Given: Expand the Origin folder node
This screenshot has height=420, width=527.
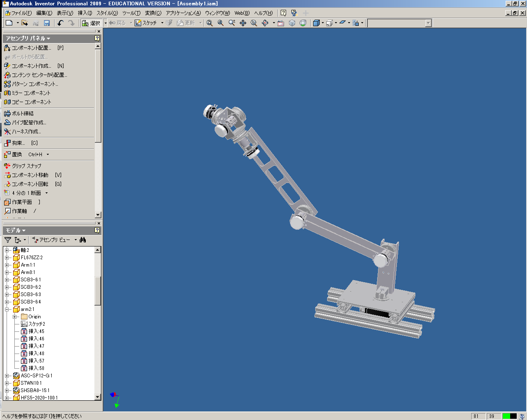Looking at the screenshot, I should pos(15,317).
